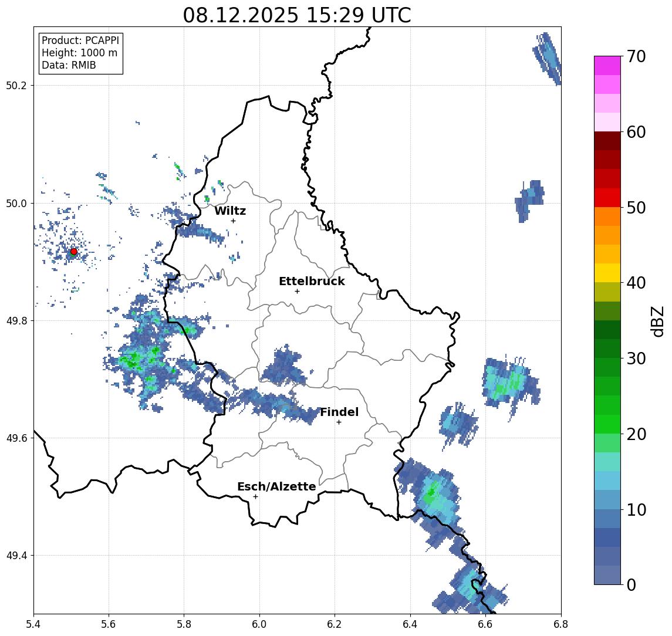Click the 5.4 longitude axis label
The image size is (672, 636).
(34, 624)
